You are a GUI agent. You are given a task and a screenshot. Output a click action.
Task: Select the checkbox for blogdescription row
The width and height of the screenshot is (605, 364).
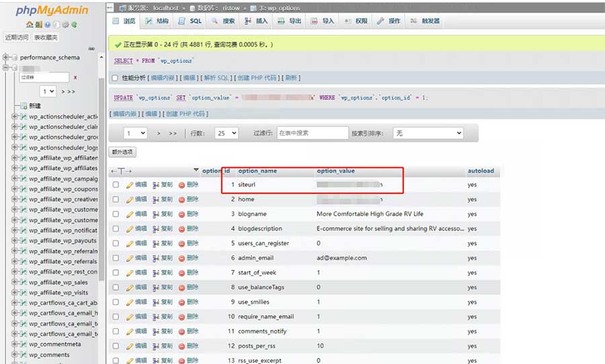point(116,228)
